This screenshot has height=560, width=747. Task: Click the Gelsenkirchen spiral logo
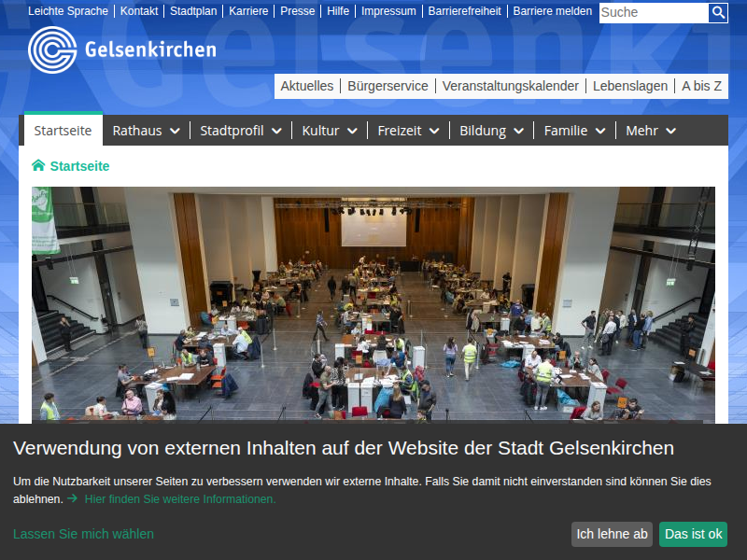point(52,49)
